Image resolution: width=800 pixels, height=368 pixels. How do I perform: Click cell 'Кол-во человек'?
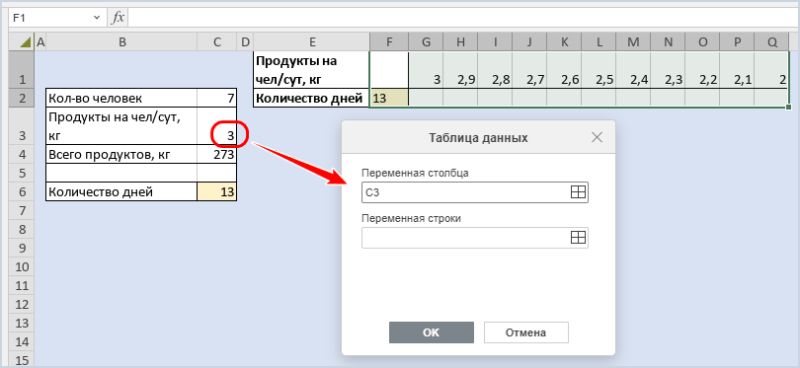pyautogui.click(x=122, y=98)
